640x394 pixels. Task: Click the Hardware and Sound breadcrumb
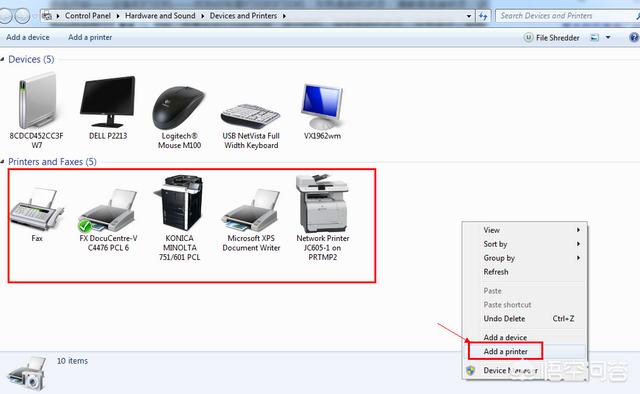[160, 16]
